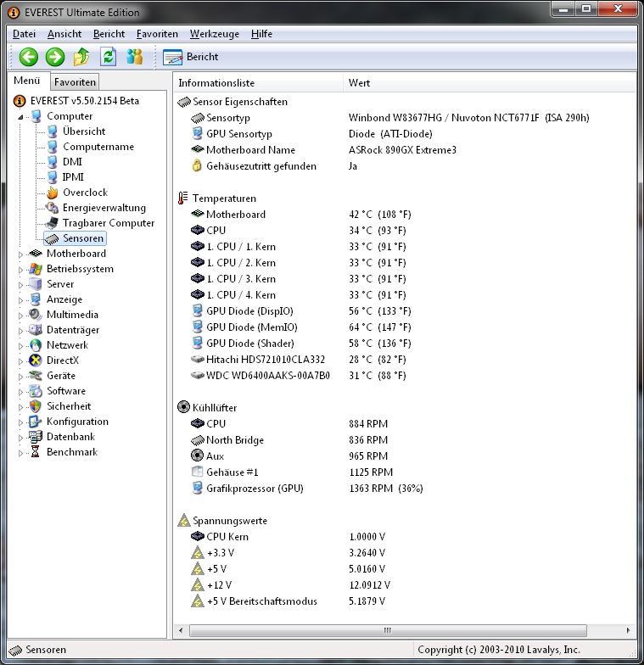The width and height of the screenshot is (644, 665).
Task: Open the Datei menu
Action: 24,34
